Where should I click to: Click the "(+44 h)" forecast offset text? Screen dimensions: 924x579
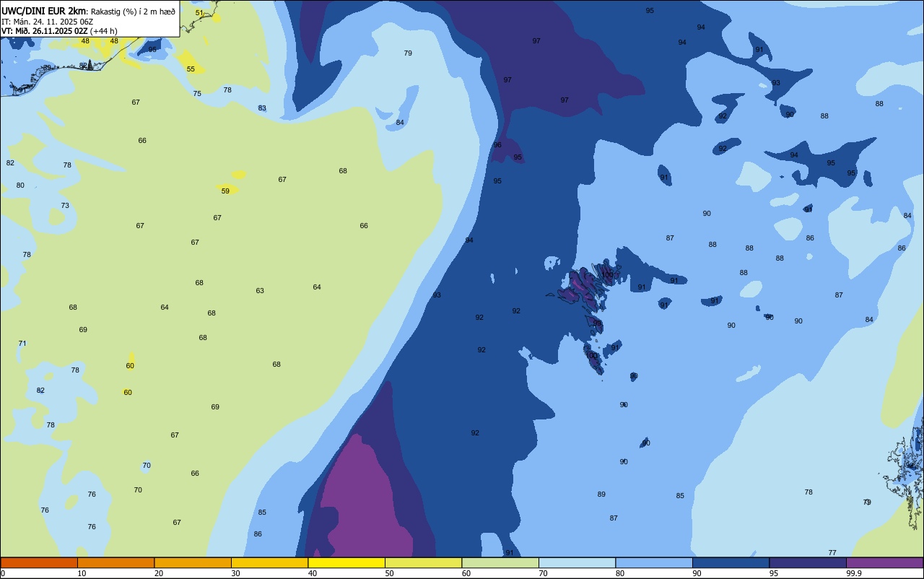(104, 31)
